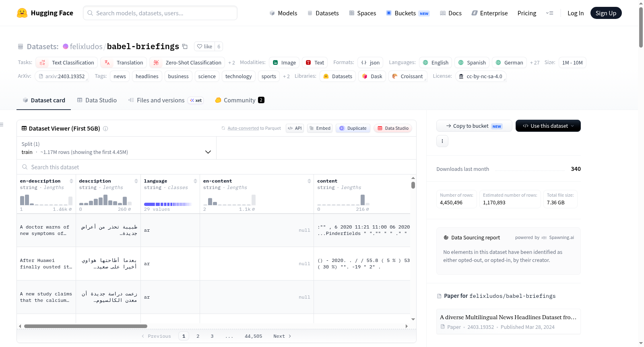Open the paper card A diverse Multilingual News Headlines
644x347 pixels.
508,322
